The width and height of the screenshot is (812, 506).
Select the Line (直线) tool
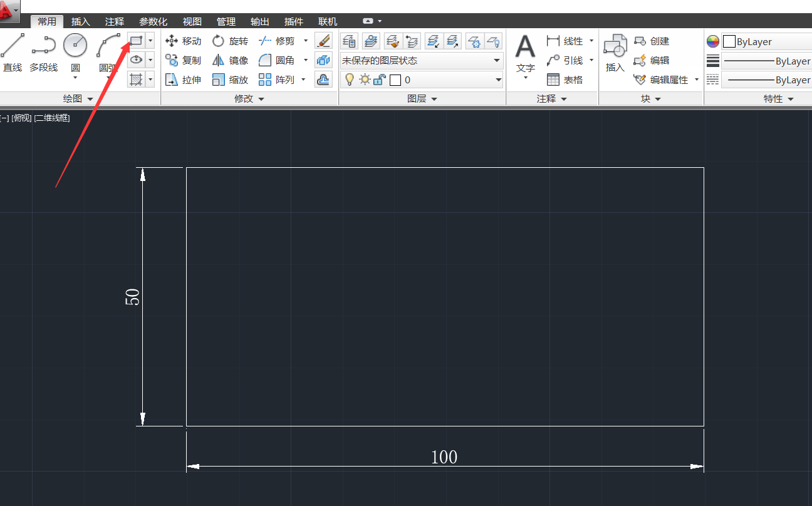(x=13, y=54)
